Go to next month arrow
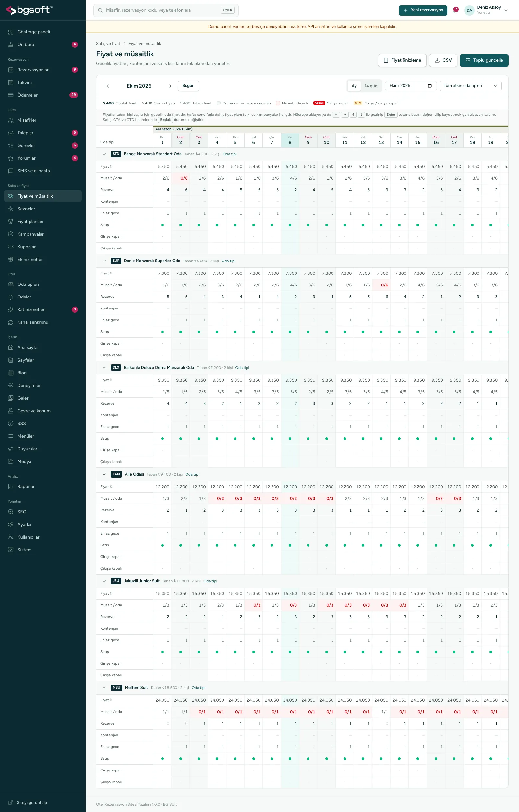The image size is (519, 812). click(170, 86)
